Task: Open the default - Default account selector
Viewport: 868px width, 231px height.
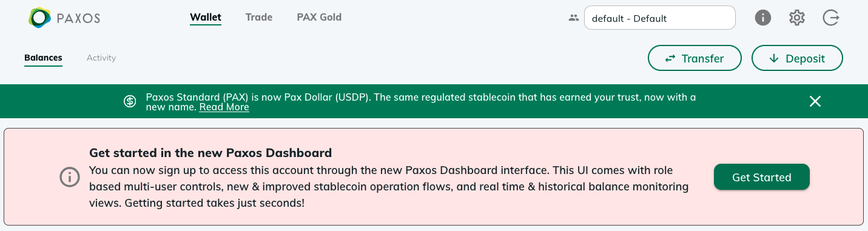Action: 660,18
